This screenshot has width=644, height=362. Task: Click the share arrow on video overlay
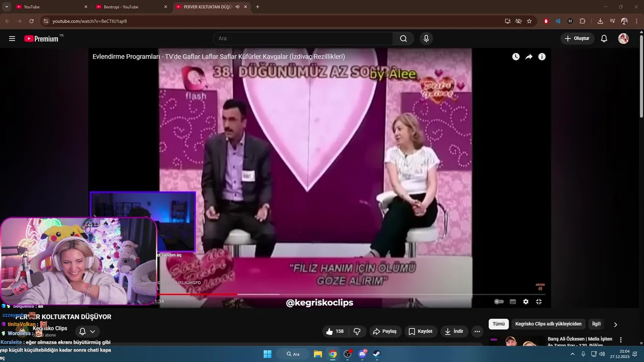(529, 57)
